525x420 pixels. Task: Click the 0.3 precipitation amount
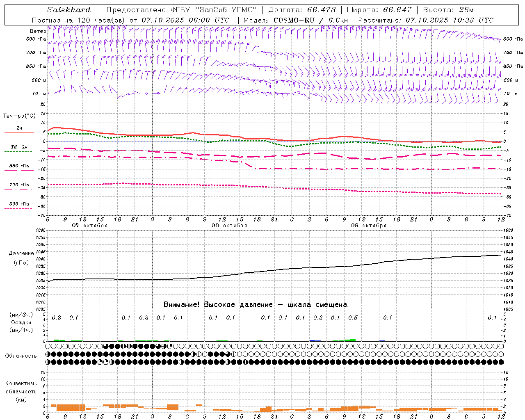pos(57,318)
